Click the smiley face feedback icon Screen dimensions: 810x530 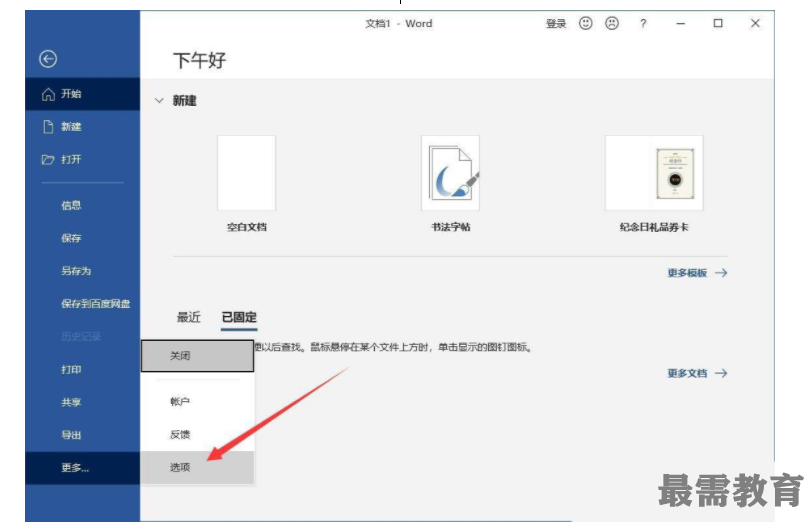click(585, 23)
